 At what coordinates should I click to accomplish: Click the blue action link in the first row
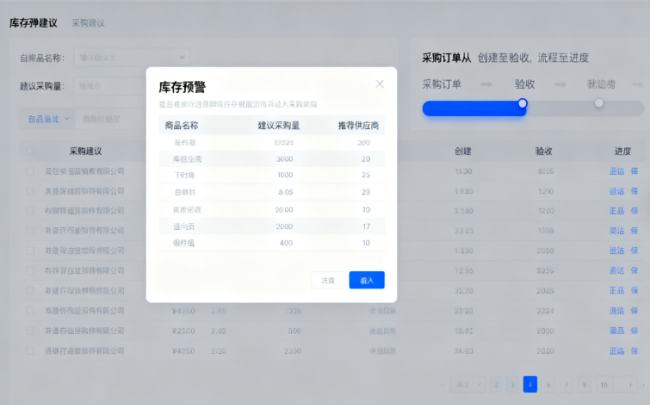tap(616, 171)
